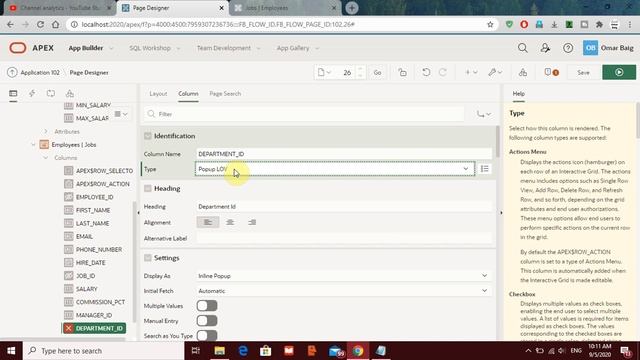Screen dimensions: 640x360
Task: Undo the last change
Action: click(426, 72)
